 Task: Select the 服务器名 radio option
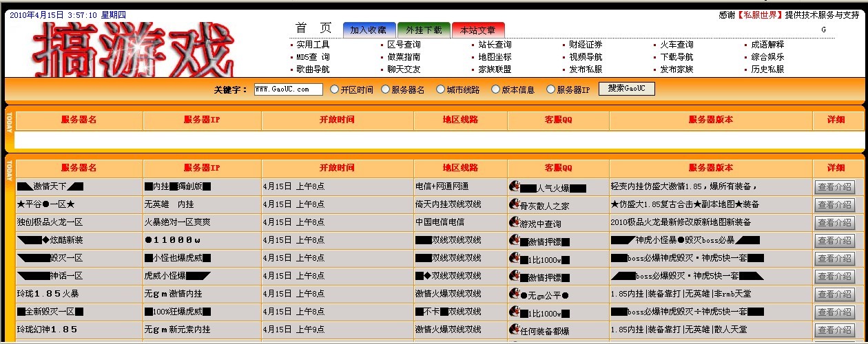click(x=385, y=89)
